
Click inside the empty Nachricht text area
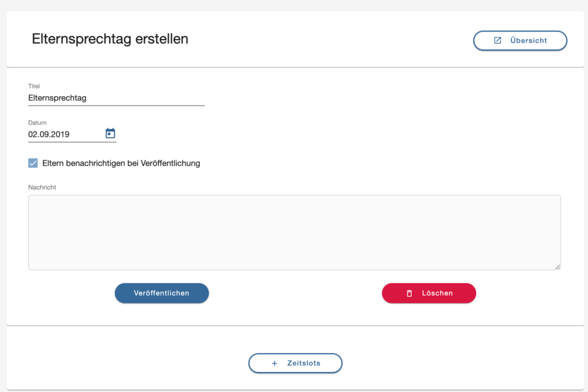[295, 232]
